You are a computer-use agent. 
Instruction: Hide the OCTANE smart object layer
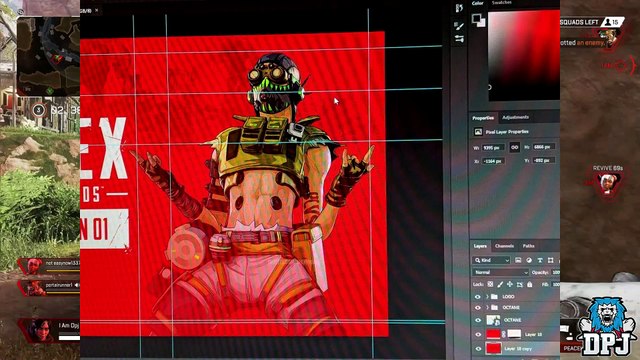point(478,320)
